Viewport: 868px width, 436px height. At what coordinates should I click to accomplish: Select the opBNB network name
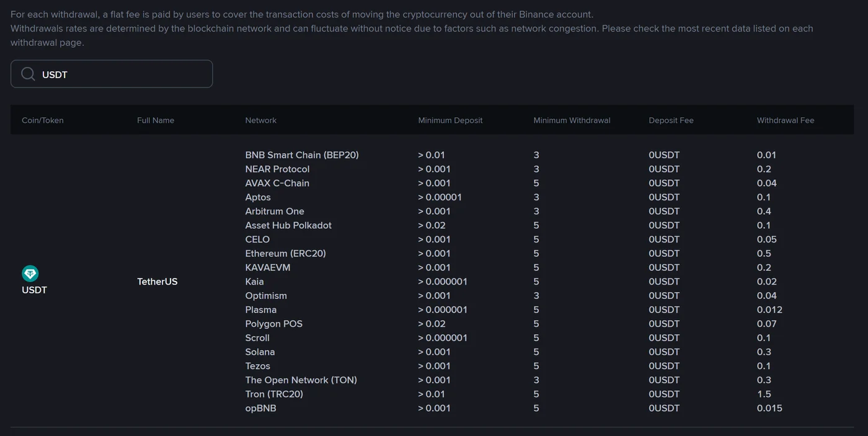(261, 408)
